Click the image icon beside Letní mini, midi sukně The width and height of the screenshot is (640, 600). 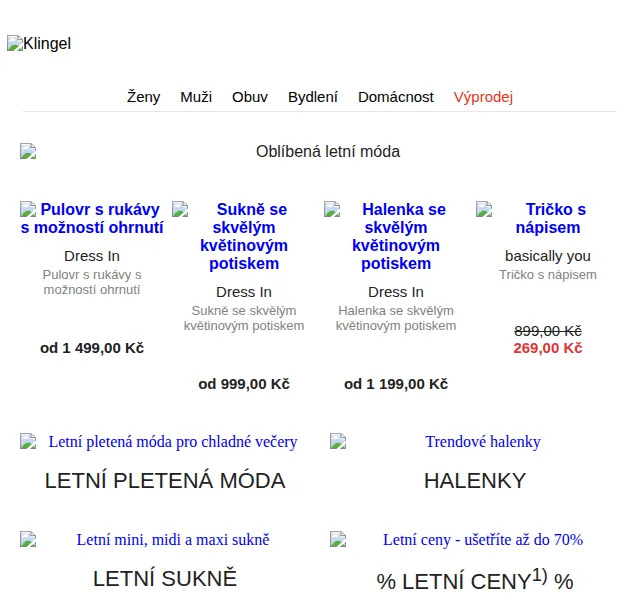(x=28, y=539)
